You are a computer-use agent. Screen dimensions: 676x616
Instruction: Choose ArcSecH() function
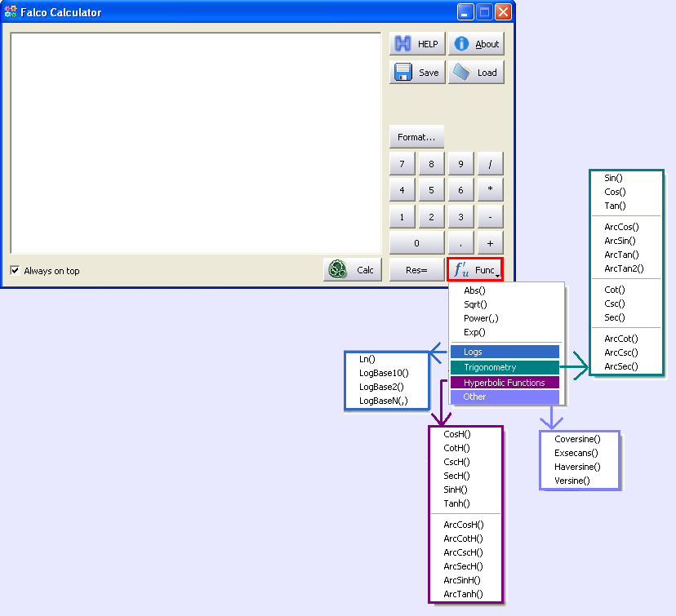click(x=463, y=566)
